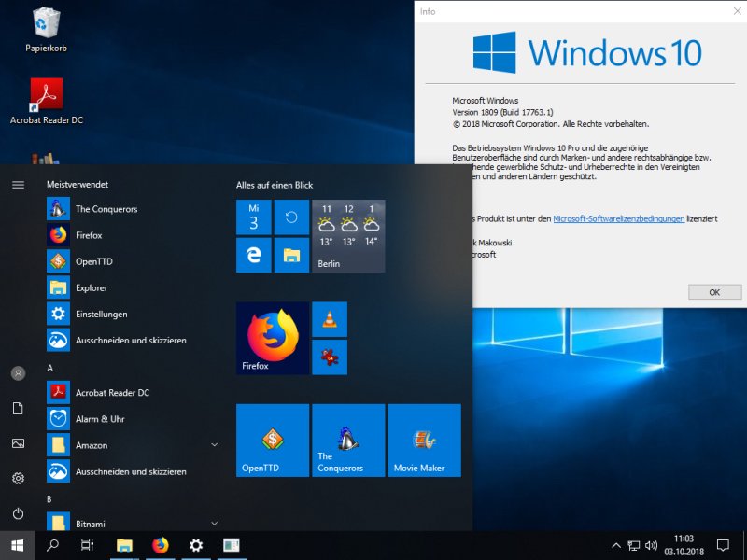
Task: Expand the Start menu hamburger navigation
Action: pos(18,185)
